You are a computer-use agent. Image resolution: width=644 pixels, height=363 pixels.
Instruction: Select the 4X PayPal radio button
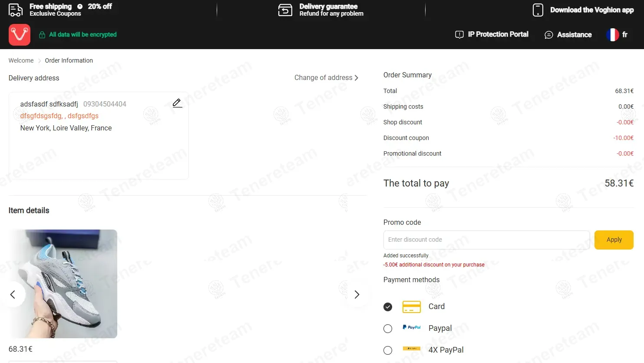388,350
